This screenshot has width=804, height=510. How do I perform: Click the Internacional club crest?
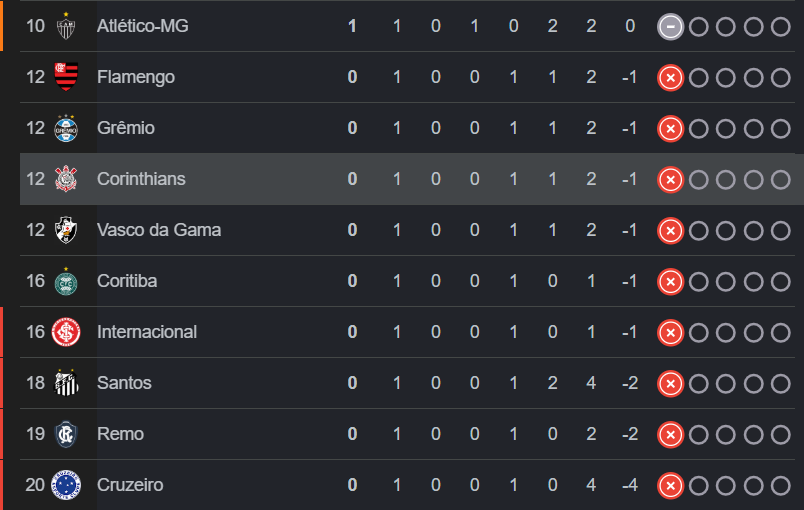click(x=66, y=332)
